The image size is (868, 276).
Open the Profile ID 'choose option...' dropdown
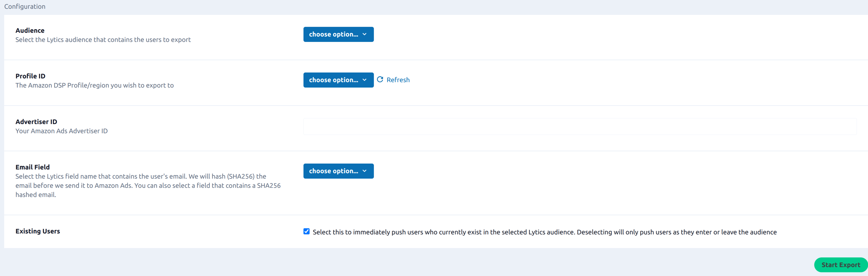point(333,80)
